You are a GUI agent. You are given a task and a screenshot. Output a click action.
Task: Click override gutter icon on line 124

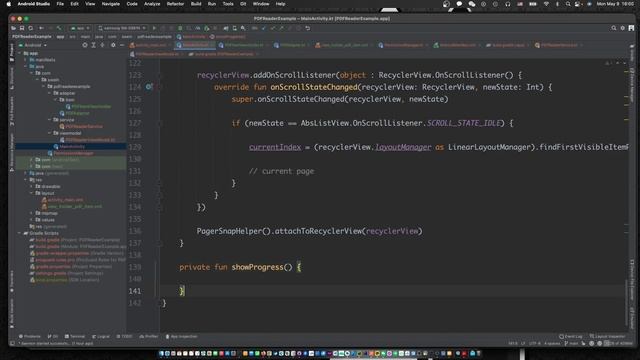point(149,87)
